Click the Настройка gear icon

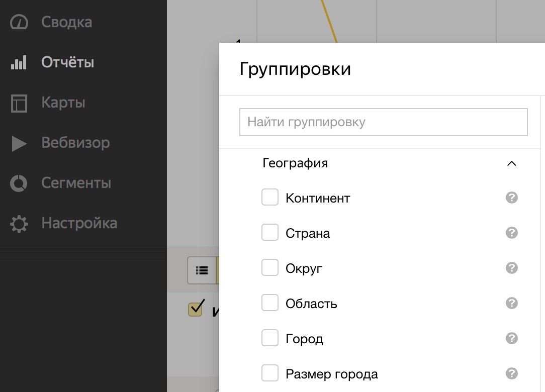pyautogui.click(x=19, y=224)
